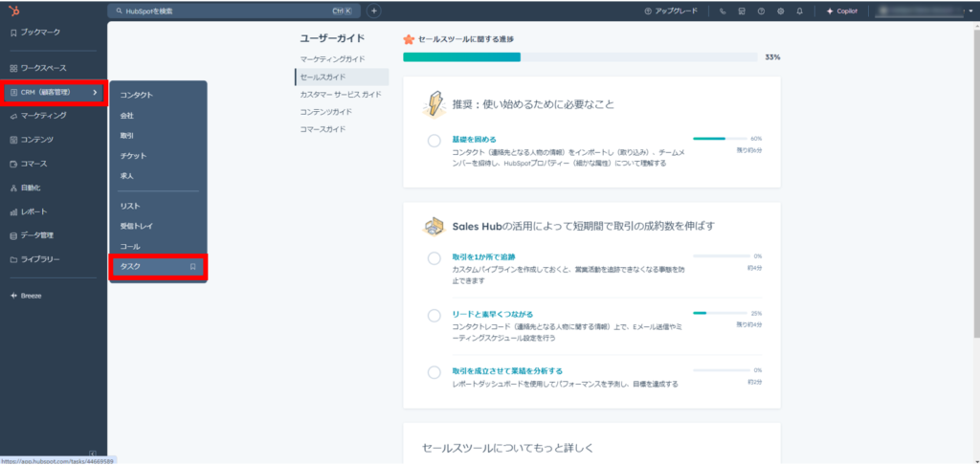Screen dimensions: 980x465
Task: Open the リードと素早くつながる link
Action: click(x=493, y=314)
